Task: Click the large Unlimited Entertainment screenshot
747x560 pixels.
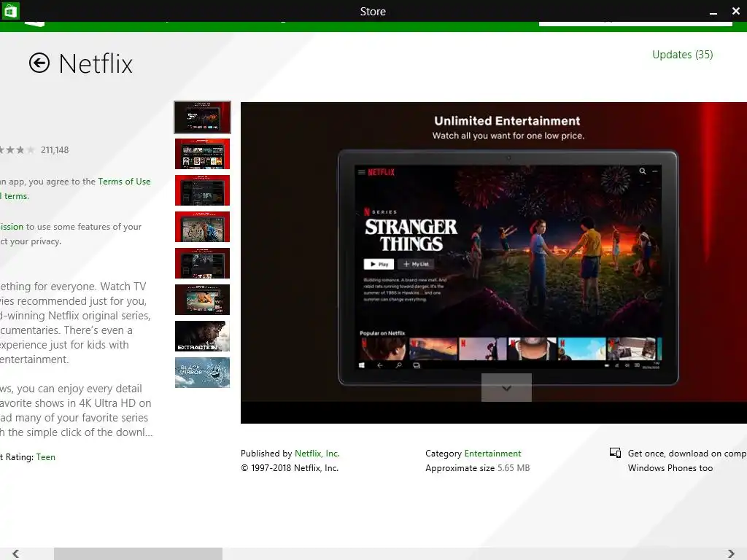Action: tap(494, 262)
